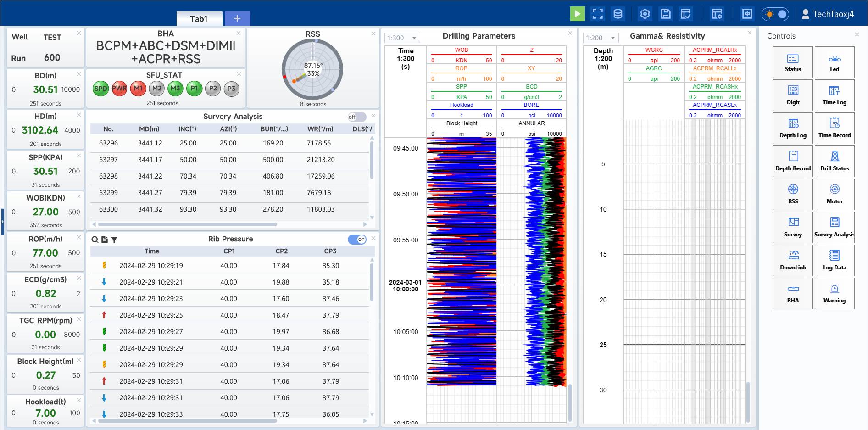Click the Rib Pressure search icon
The image size is (868, 430).
(95, 240)
